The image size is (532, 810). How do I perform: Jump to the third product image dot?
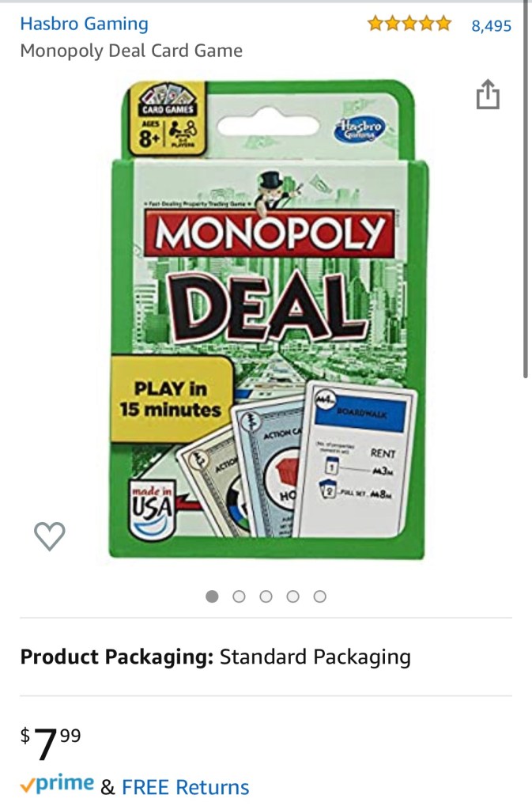tap(266, 596)
